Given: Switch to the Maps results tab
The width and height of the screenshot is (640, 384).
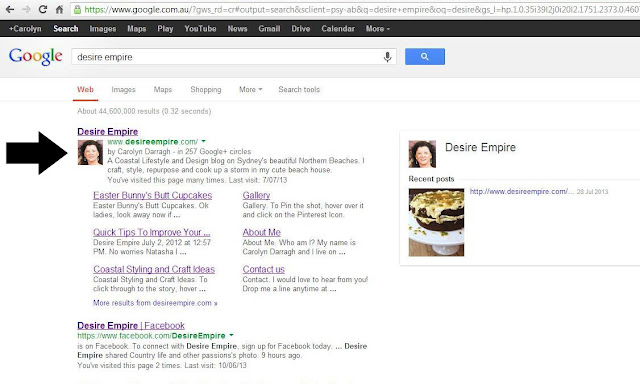Looking at the screenshot, I should 162,89.
